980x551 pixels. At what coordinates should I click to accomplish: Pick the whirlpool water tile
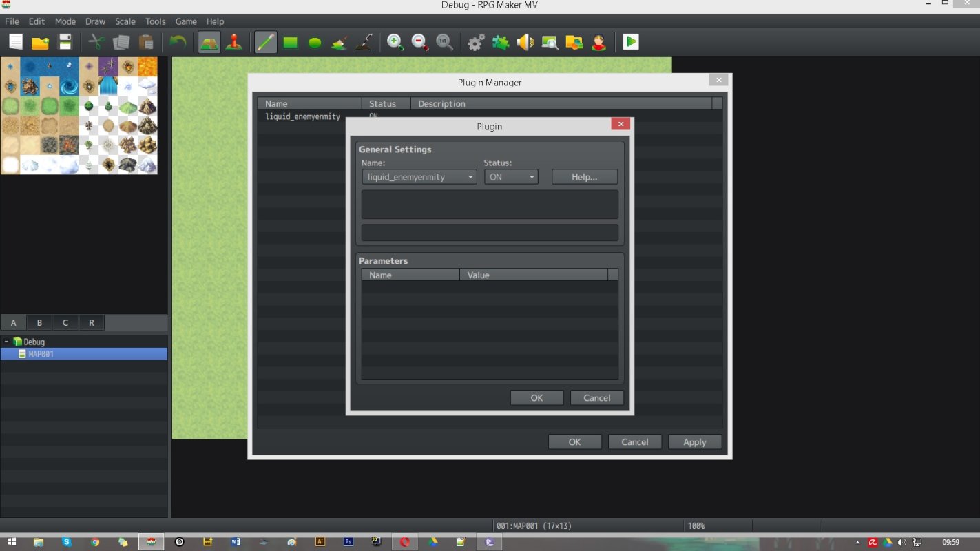click(69, 87)
